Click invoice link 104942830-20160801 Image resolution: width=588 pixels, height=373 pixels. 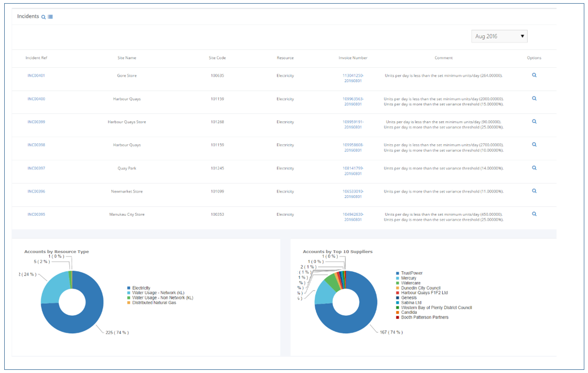click(x=354, y=217)
